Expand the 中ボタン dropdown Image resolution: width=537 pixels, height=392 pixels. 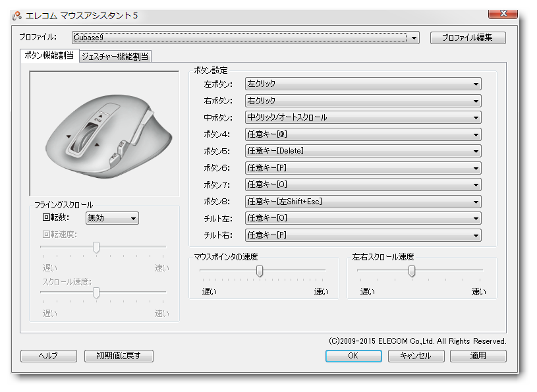click(x=363, y=117)
